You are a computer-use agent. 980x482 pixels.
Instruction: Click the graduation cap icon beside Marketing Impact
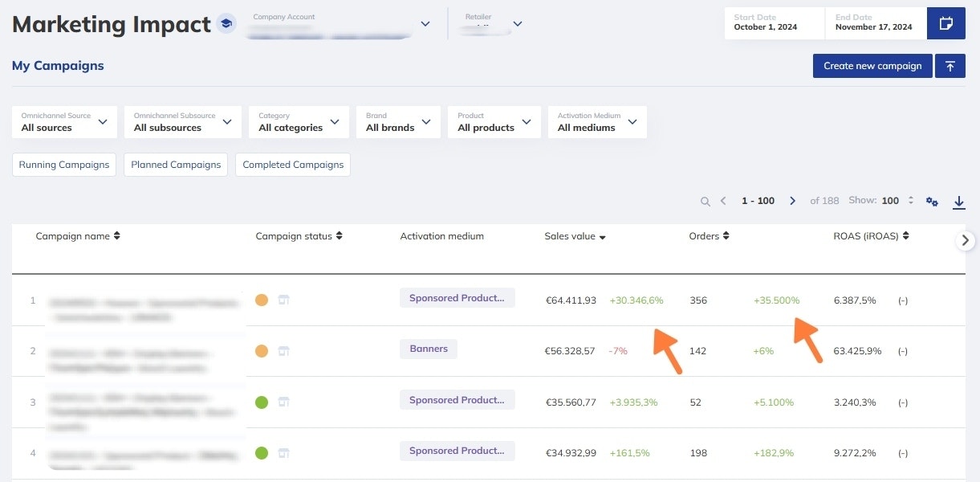pyautogui.click(x=226, y=24)
